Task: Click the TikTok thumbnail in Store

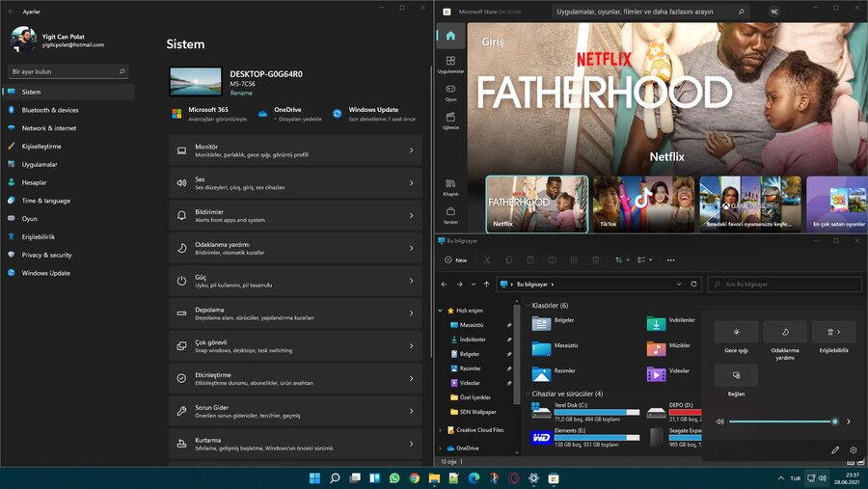Action: tap(642, 204)
